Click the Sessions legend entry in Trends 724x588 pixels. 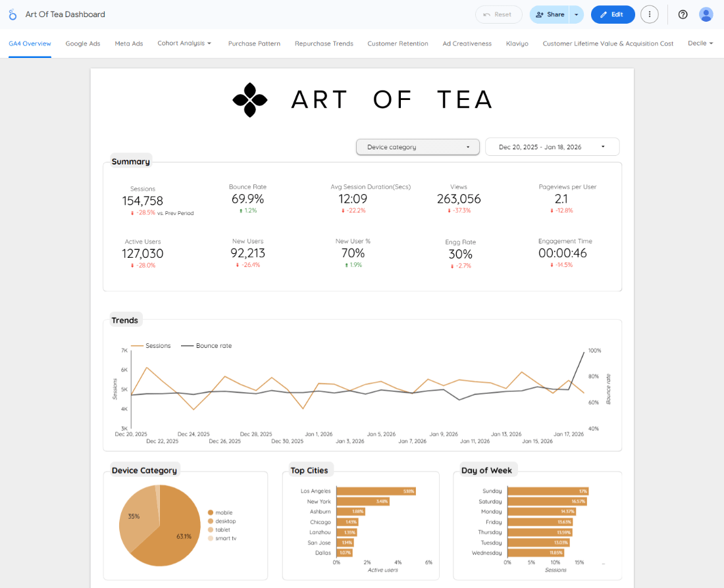pyautogui.click(x=151, y=346)
